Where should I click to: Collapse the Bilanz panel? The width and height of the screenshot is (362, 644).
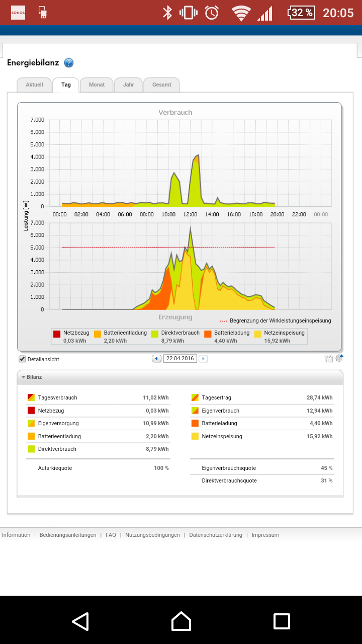[31, 377]
